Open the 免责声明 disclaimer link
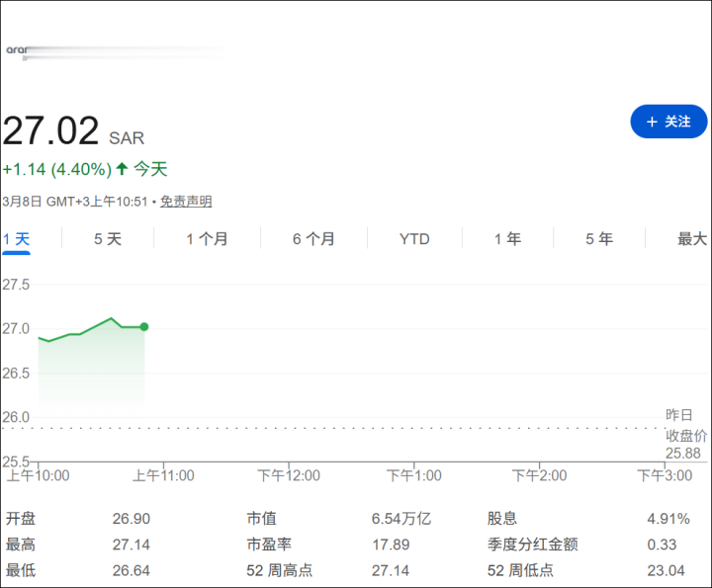 tap(186, 202)
